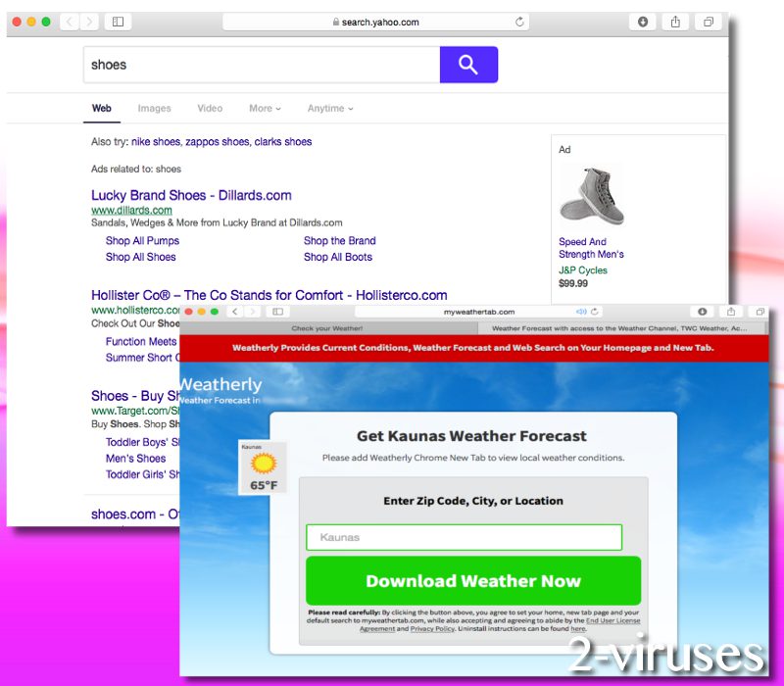Screen dimensions: 784x686
Task: Open the More dropdown in search filters
Action: coord(263,109)
